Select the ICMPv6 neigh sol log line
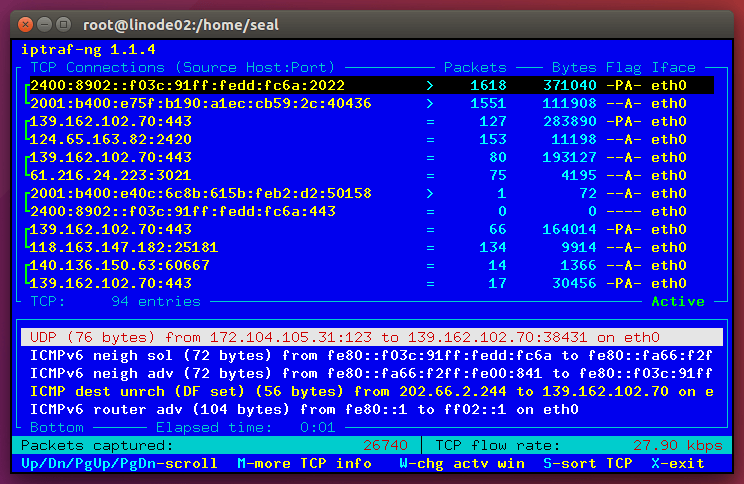This screenshot has width=744, height=484. (372, 355)
